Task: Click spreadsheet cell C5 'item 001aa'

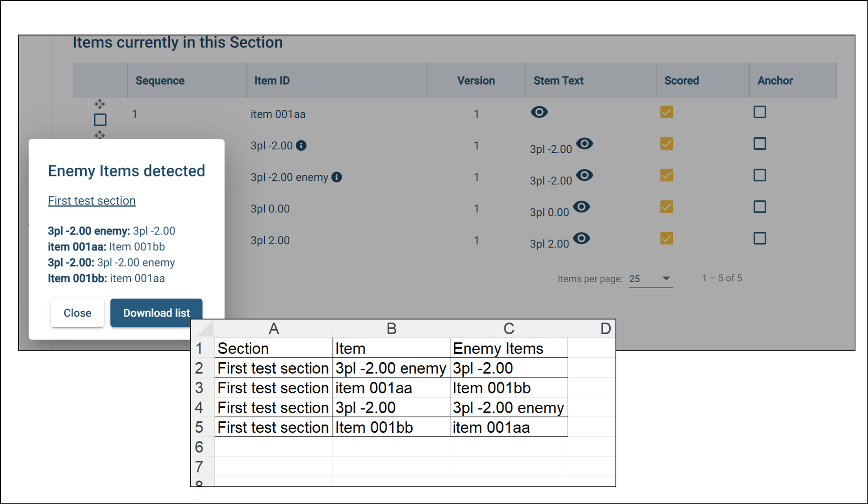Action: click(x=509, y=427)
